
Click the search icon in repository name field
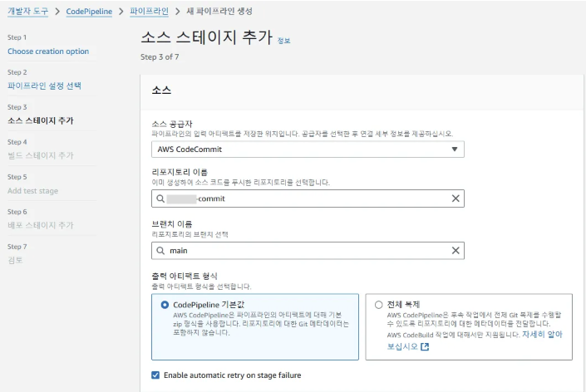click(x=160, y=198)
